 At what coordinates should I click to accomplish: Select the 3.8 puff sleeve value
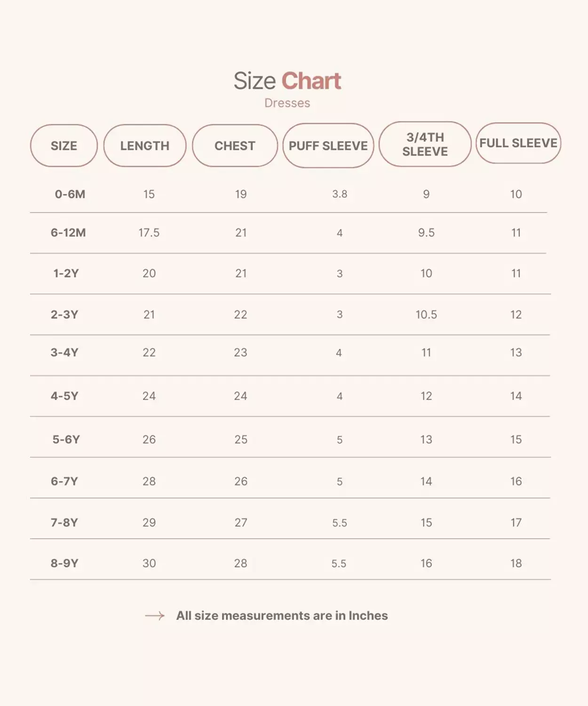[x=340, y=194]
